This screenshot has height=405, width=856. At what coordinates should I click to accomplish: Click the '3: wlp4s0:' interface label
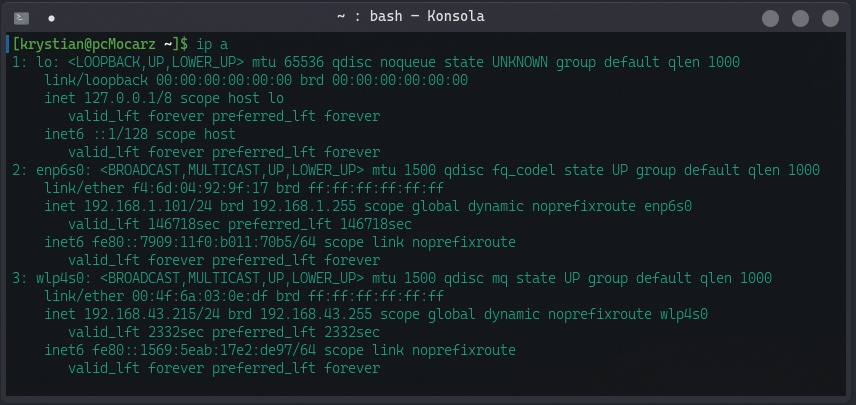click(x=52, y=278)
